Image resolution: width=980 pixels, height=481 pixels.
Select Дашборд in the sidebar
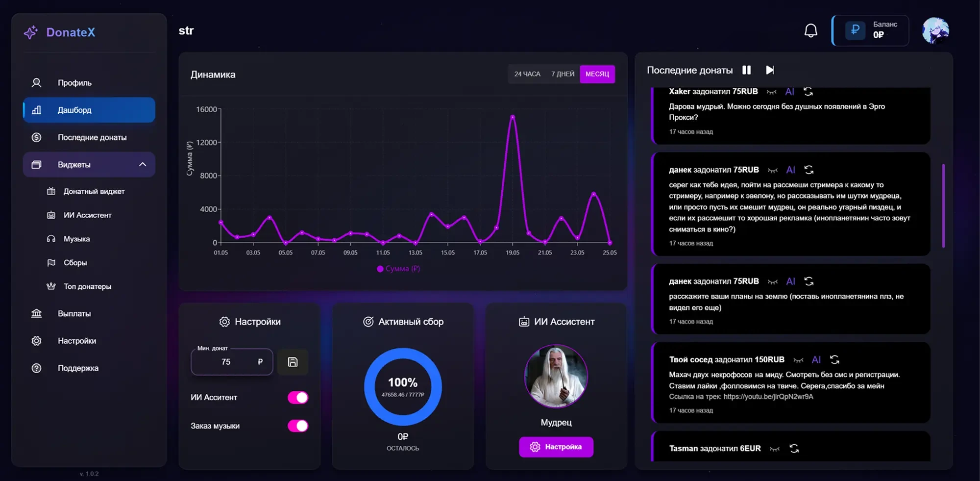pyautogui.click(x=89, y=110)
